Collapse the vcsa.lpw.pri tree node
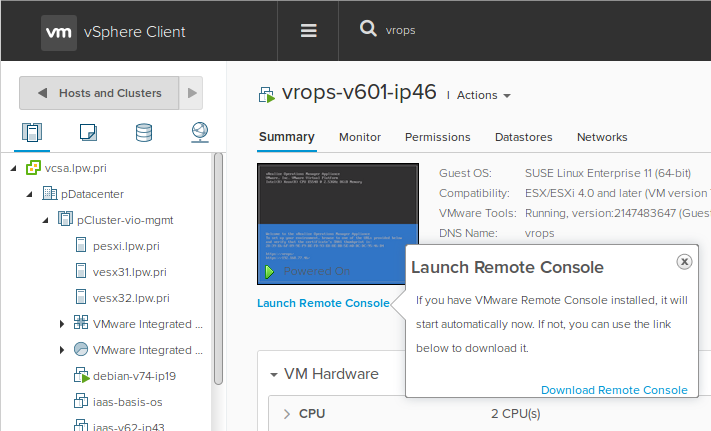The height and width of the screenshot is (431, 711). coord(14,168)
